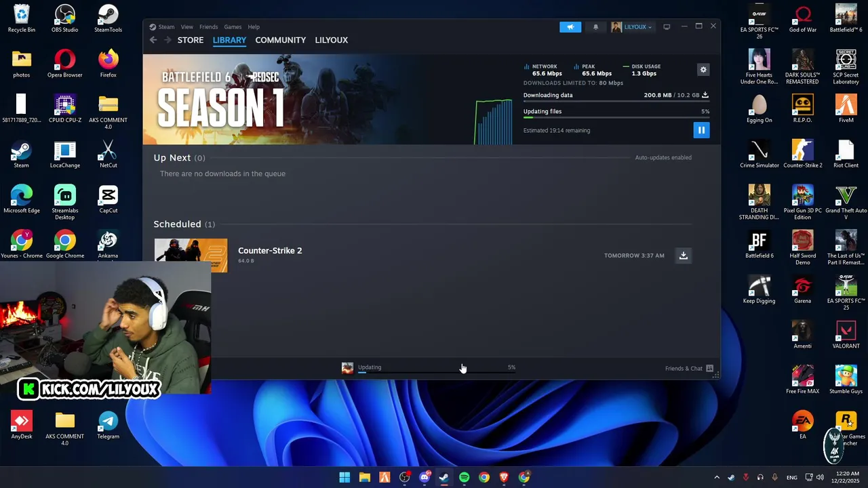Start Counter-Strike 2 scheduled download now
Screen dimensions: 868x488
684,256
